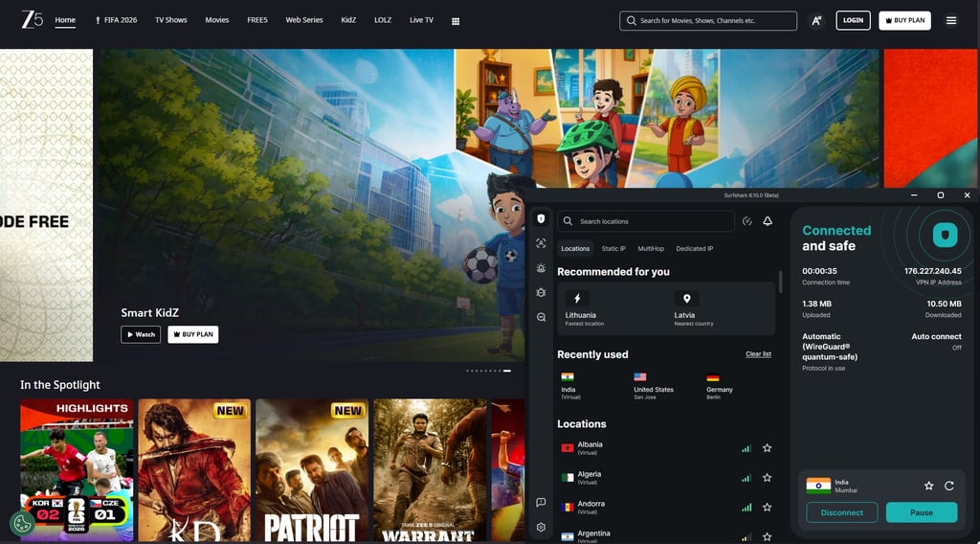Switch to Static IP tab
980x544 pixels.
(613, 249)
